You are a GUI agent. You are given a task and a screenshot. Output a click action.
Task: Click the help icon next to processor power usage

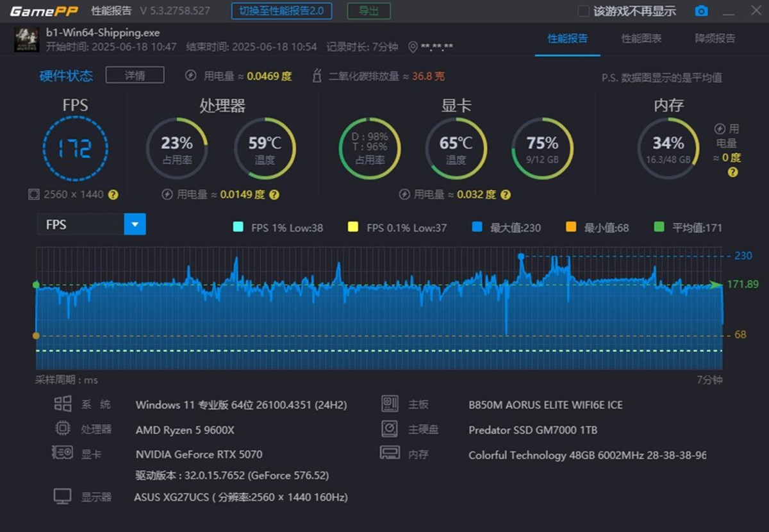click(274, 194)
